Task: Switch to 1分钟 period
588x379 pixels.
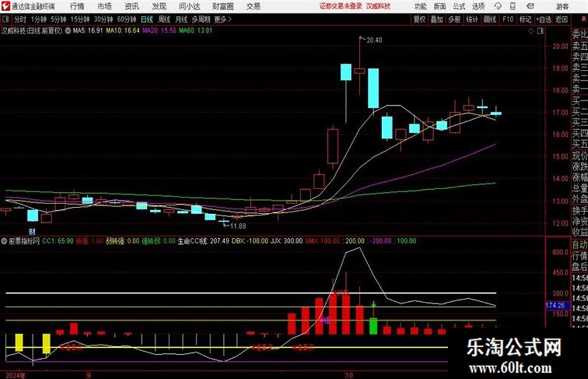Action: (x=39, y=19)
